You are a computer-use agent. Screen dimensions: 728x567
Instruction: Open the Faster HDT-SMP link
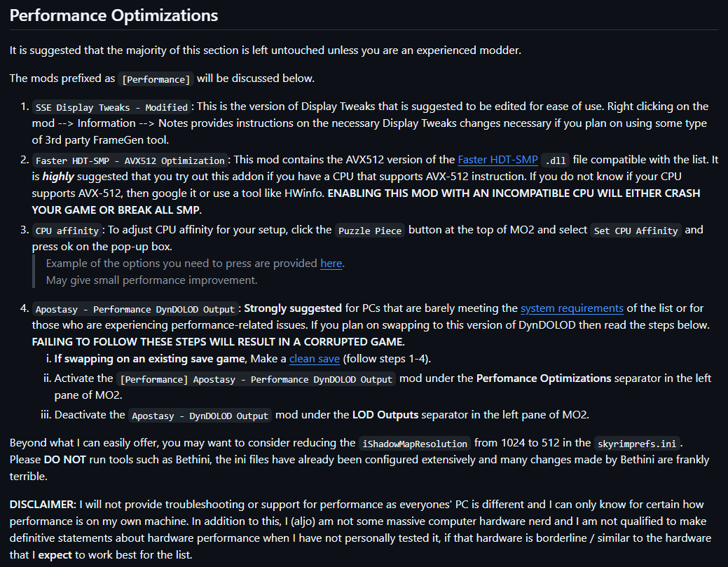point(497,160)
